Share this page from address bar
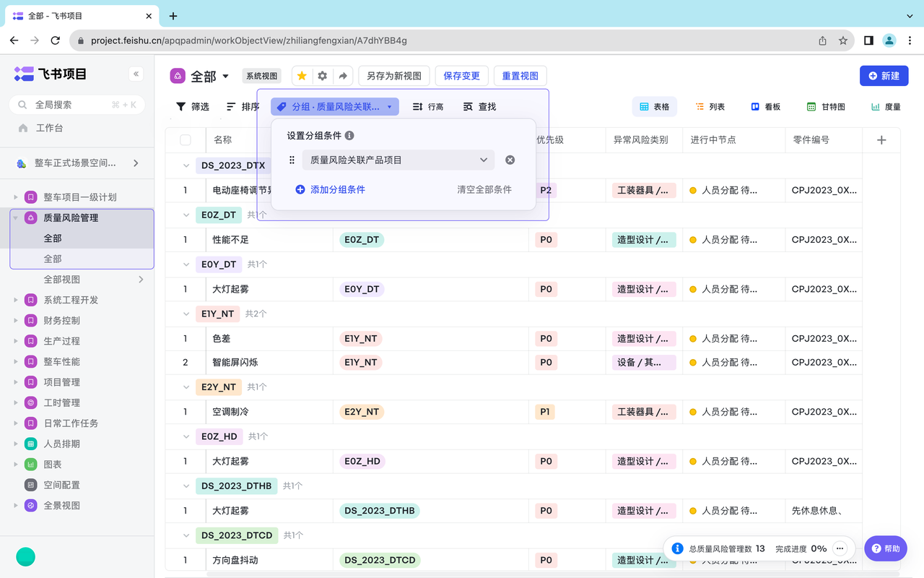This screenshot has height=578, width=924. click(x=822, y=41)
